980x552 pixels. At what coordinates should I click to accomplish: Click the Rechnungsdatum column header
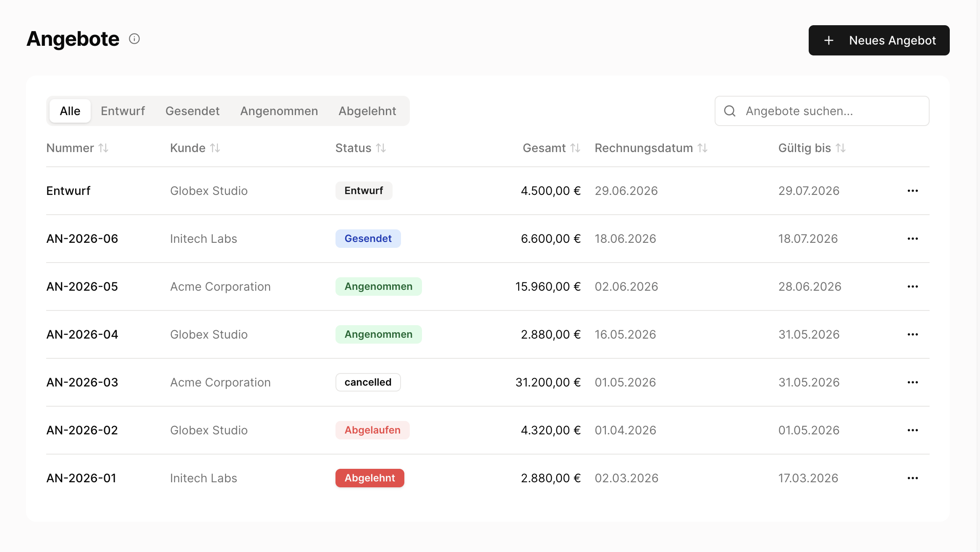pyautogui.click(x=651, y=148)
